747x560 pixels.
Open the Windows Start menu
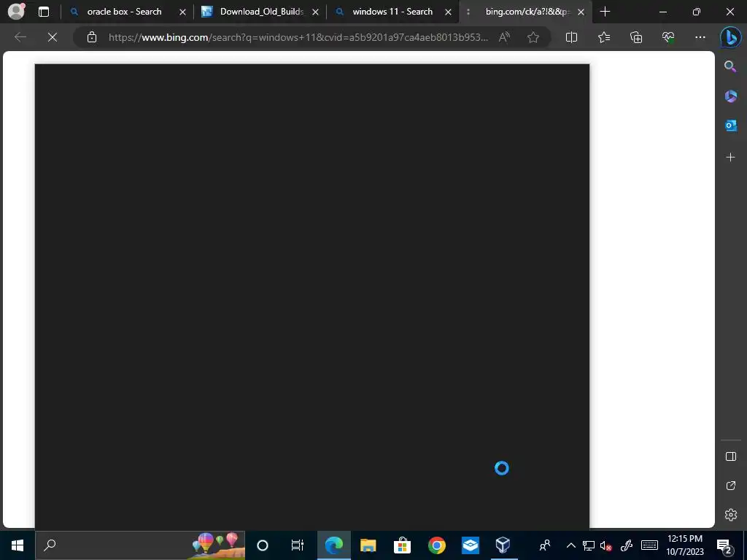(18, 545)
